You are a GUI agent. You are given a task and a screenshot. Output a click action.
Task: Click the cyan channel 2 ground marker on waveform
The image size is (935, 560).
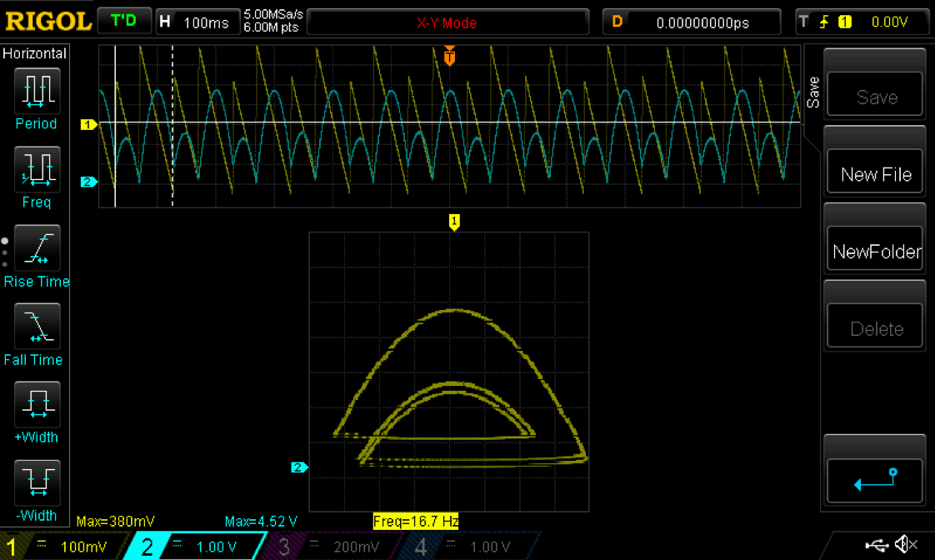pos(88,182)
